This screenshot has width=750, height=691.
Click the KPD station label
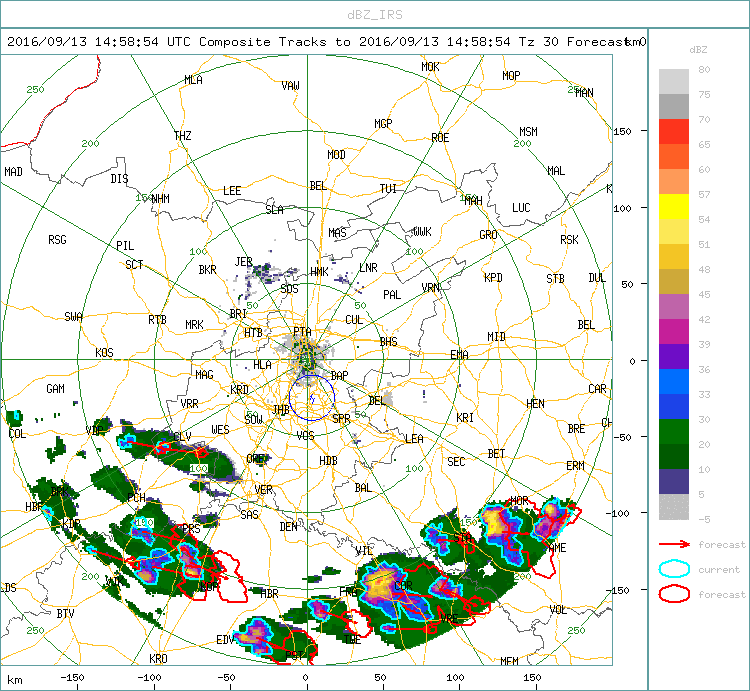pyautogui.click(x=493, y=277)
